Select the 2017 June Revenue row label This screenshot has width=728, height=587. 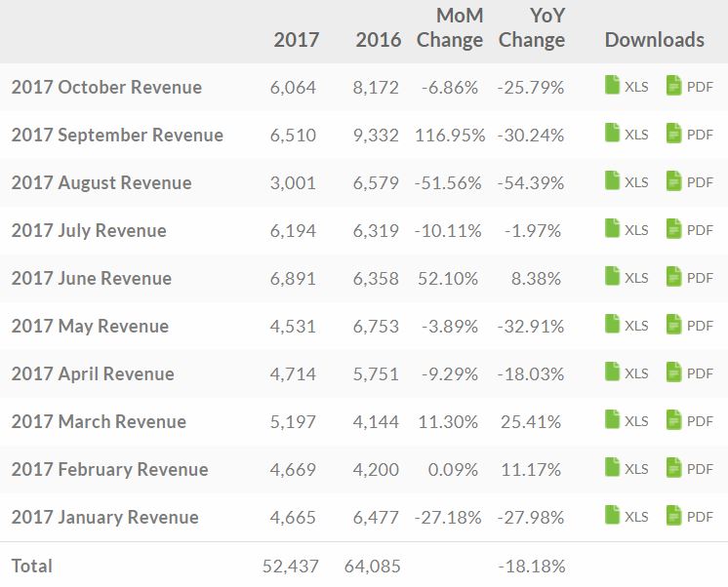click(92, 279)
